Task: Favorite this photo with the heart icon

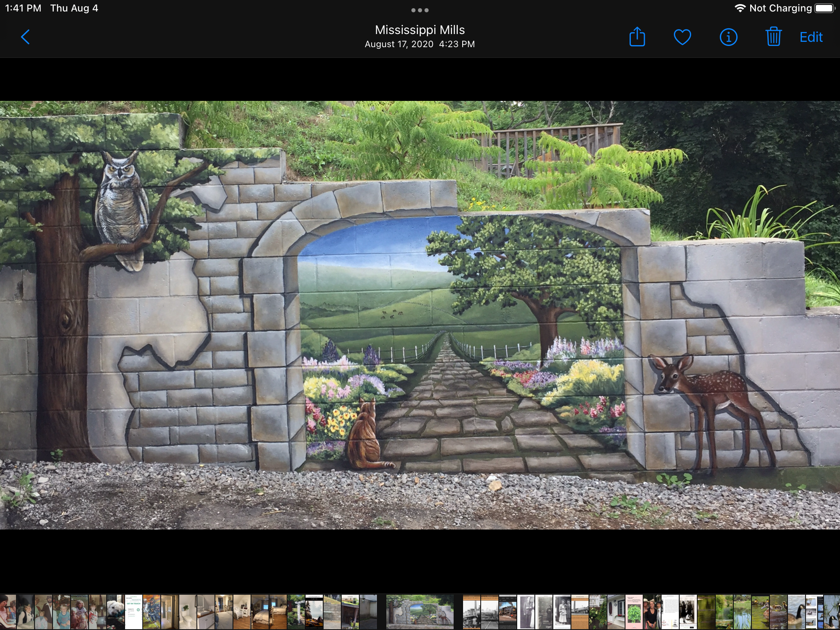Action: click(x=682, y=37)
